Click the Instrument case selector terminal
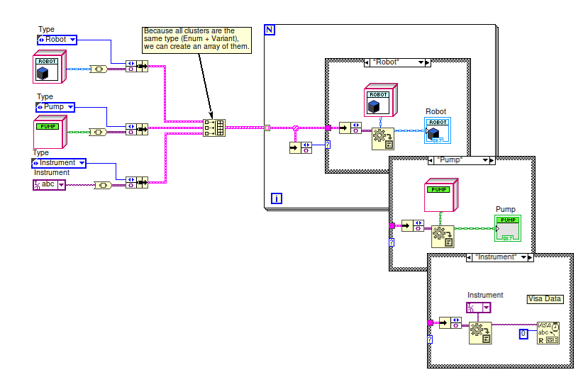The image size is (588, 382). coord(430,339)
